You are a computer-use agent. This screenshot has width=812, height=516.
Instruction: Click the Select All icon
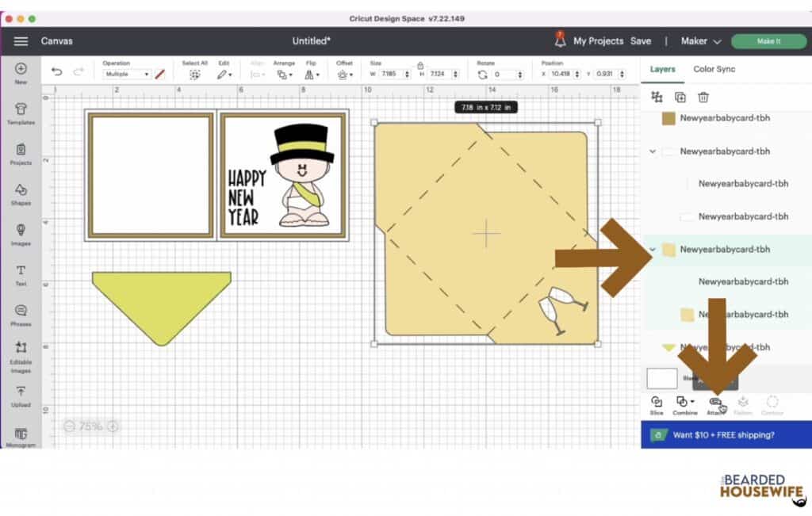point(194,75)
